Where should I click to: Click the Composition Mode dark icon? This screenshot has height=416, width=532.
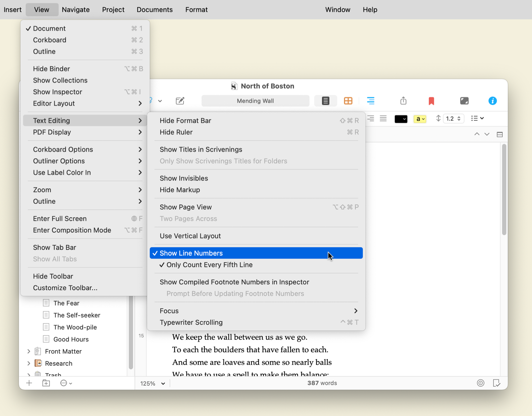464,101
